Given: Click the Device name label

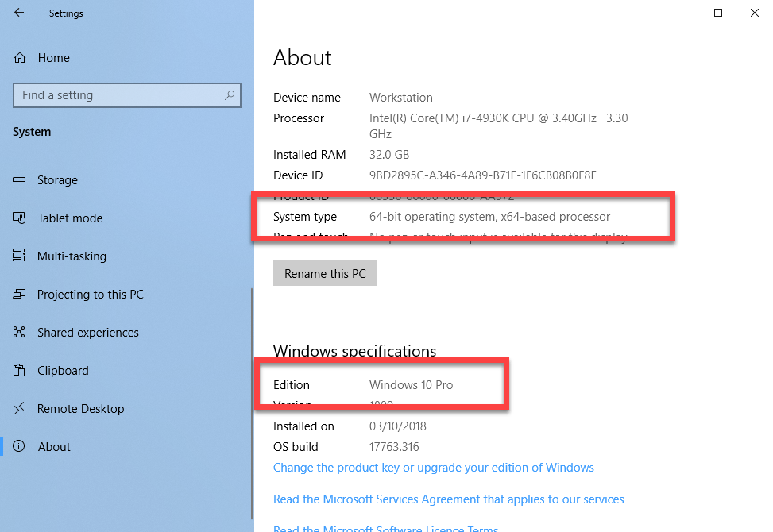Looking at the screenshot, I should (x=307, y=98).
